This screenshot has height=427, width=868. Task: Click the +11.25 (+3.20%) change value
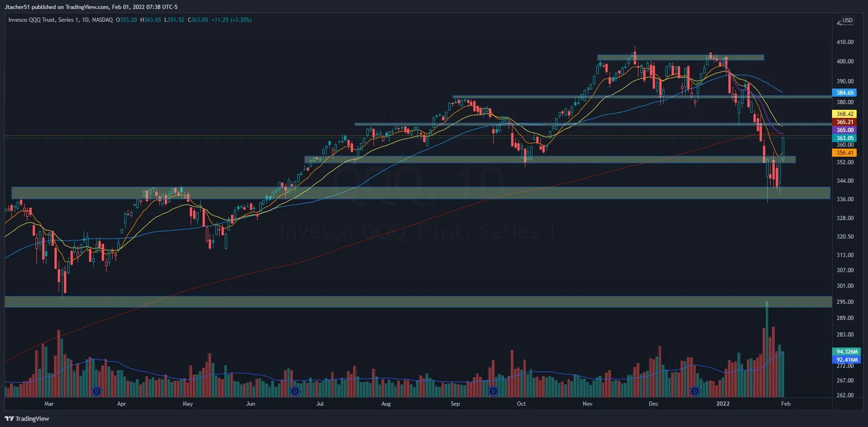pyautogui.click(x=231, y=20)
